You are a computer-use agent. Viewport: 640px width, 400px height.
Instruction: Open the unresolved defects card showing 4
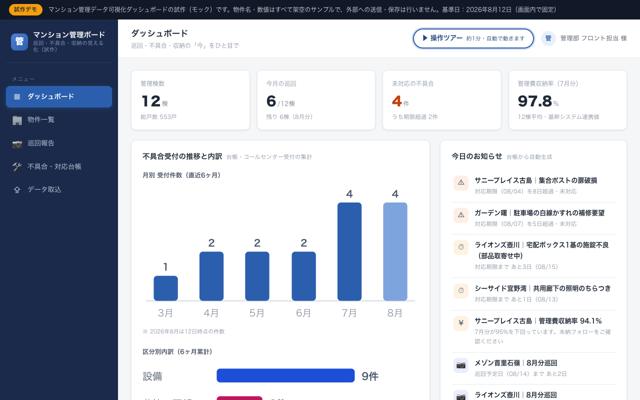(442, 100)
